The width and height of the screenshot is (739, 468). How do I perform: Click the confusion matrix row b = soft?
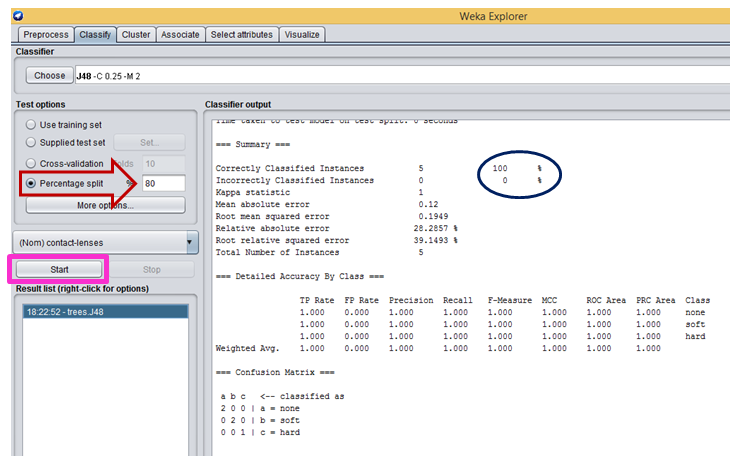pyautogui.click(x=260, y=420)
